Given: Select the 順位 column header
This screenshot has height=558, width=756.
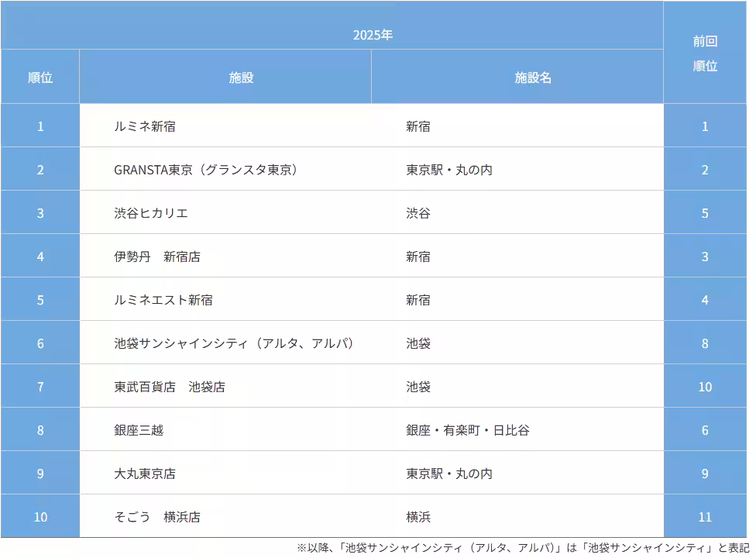Looking at the screenshot, I should pos(39,77).
